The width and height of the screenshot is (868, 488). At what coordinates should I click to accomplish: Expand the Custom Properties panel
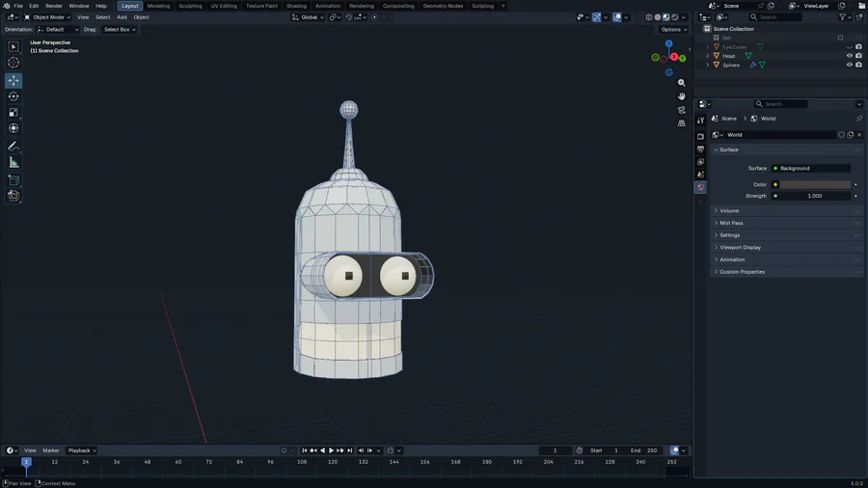coord(786,272)
